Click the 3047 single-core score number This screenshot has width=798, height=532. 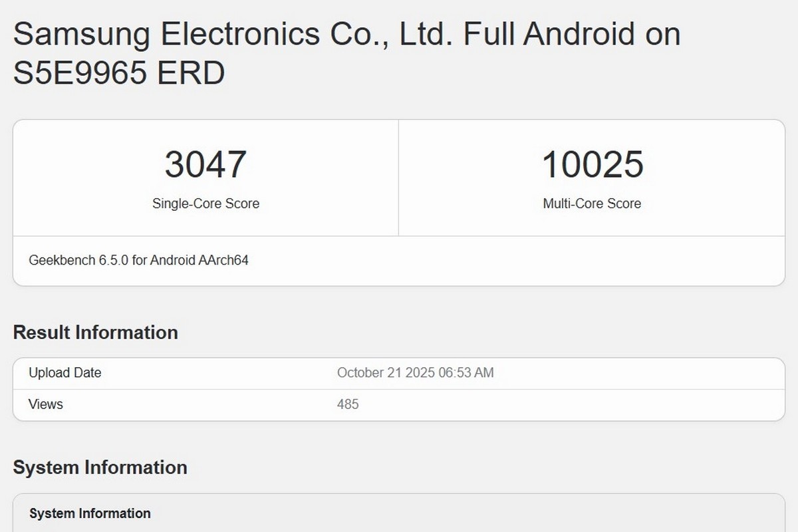tap(205, 165)
